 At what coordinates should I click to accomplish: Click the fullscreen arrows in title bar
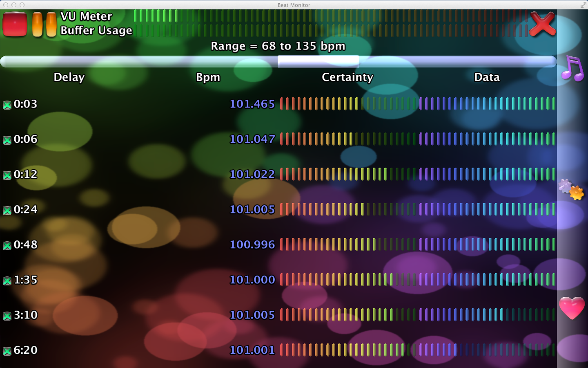click(583, 5)
